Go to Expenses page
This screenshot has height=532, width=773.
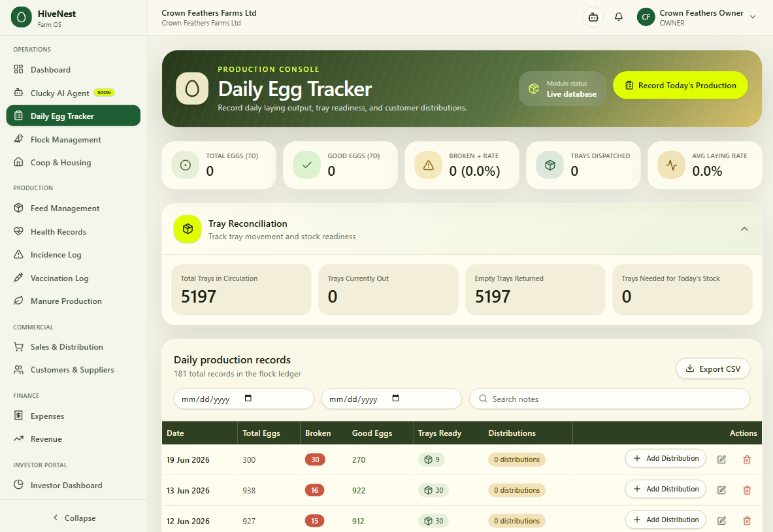tap(73, 416)
